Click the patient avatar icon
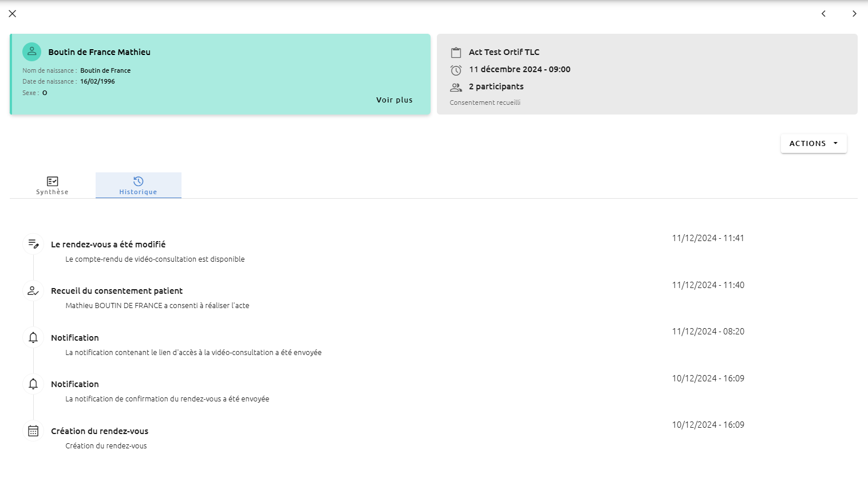 31,52
